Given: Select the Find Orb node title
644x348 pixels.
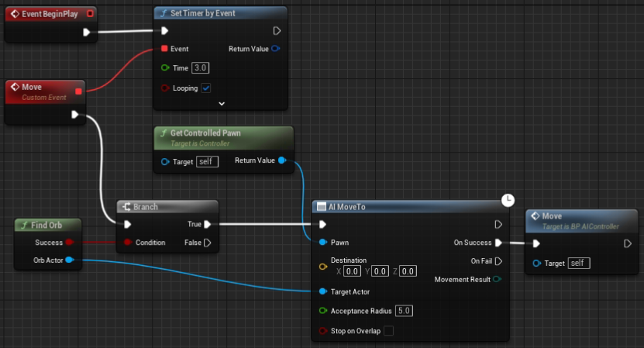Looking at the screenshot, I should (x=46, y=225).
